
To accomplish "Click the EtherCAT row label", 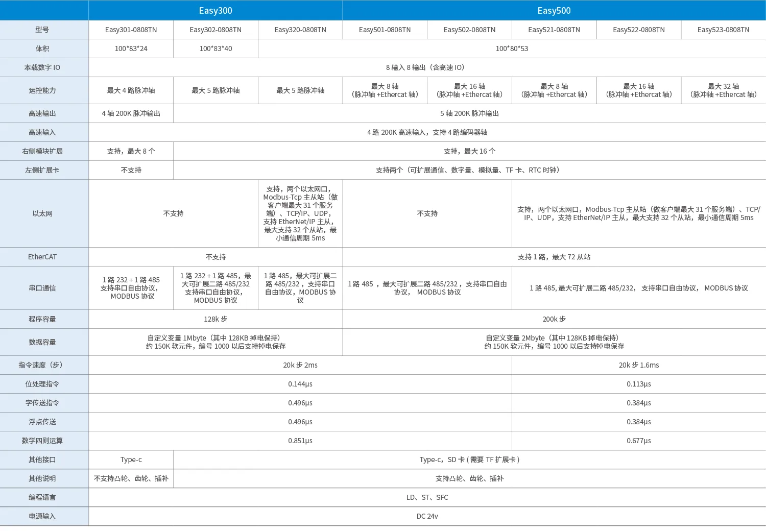I will pos(42,257).
